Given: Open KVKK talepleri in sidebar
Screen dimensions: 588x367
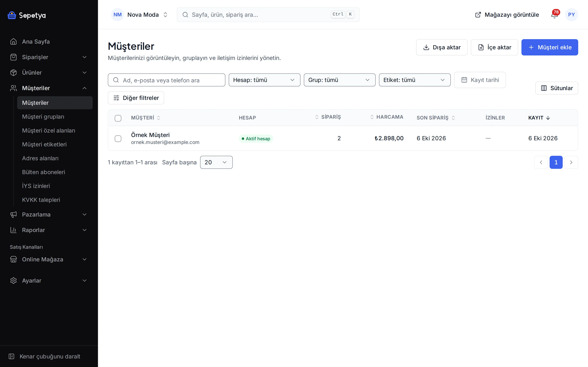Looking at the screenshot, I should coord(41,200).
